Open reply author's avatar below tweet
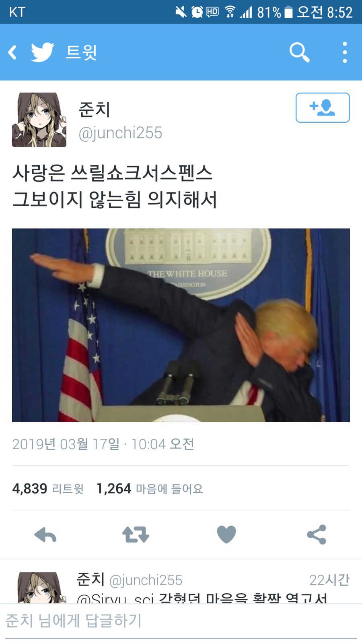Screen dimensions: 362x644 pos(42,588)
